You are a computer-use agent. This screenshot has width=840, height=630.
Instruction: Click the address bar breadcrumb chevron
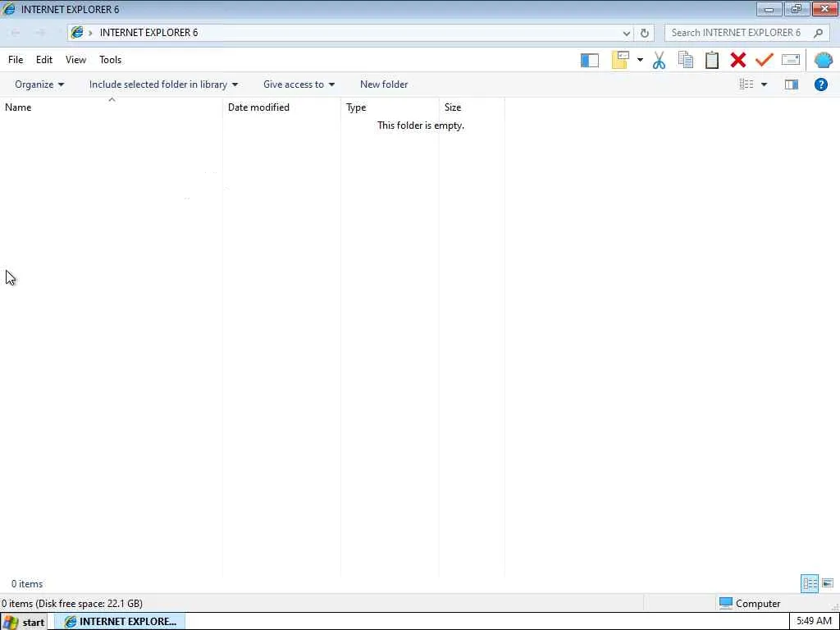pos(90,33)
